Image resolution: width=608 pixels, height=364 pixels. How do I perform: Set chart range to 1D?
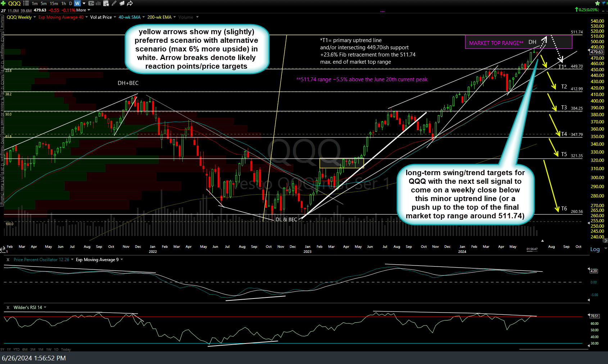tap(56, 350)
